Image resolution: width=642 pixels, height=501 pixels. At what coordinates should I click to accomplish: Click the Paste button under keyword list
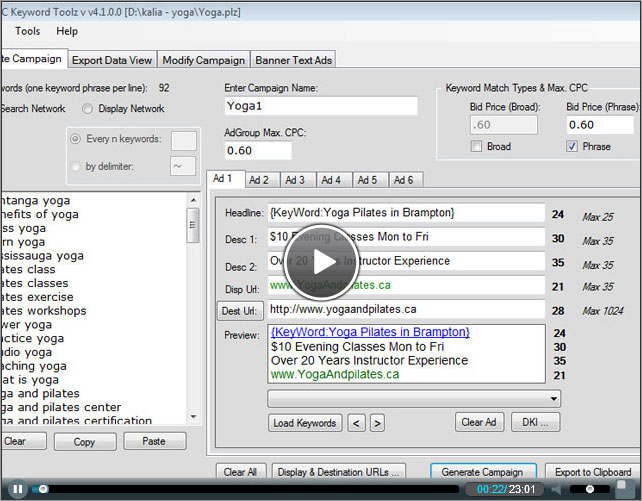(154, 441)
